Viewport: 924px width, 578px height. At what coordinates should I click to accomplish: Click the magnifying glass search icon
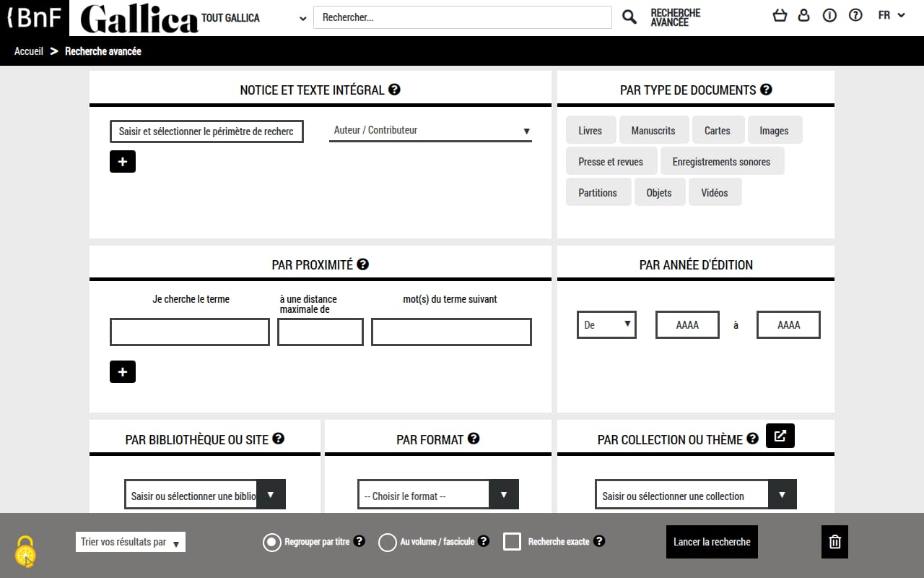coord(629,17)
